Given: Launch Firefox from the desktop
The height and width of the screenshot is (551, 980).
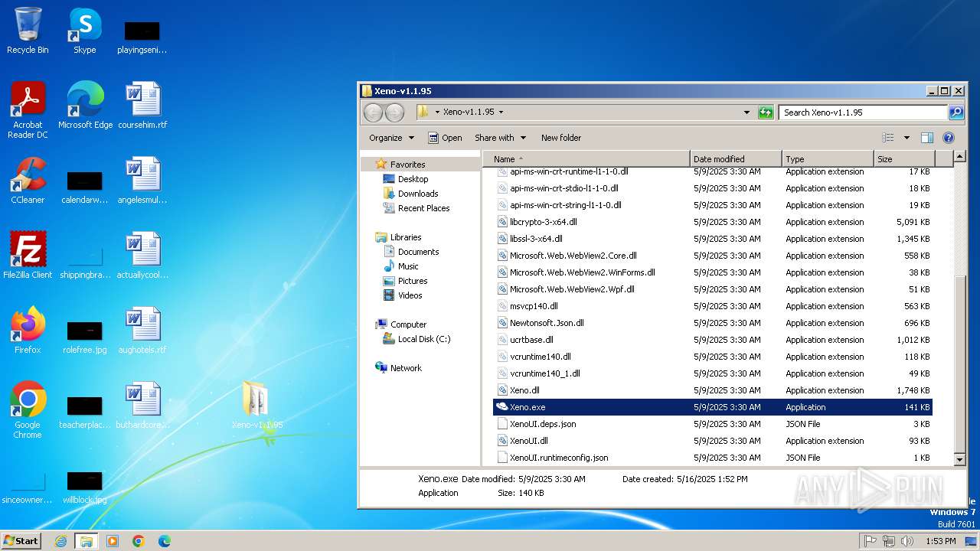Looking at the screenshot, I should (28, 331).
